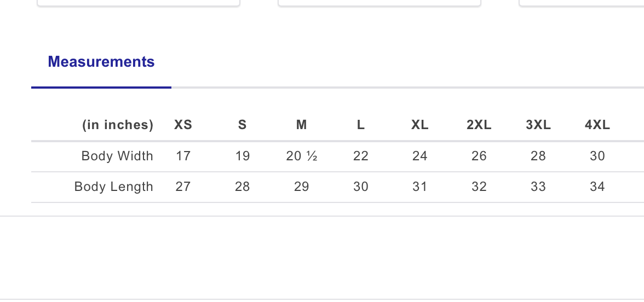The width and height of the screenshot is (644, 302).
Task: Select Body Length value 34 for 4XL
Action: pyautogui.click(x=597, y=187)
